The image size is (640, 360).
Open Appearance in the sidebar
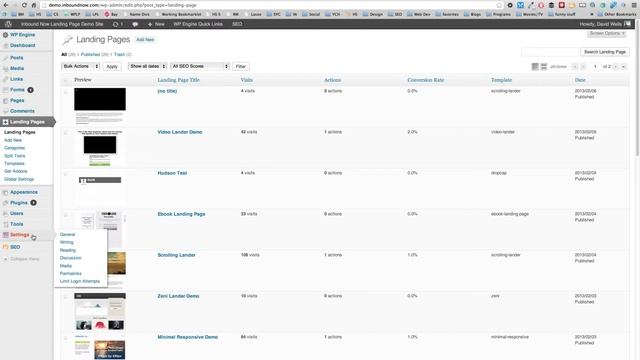coord(24,192)
